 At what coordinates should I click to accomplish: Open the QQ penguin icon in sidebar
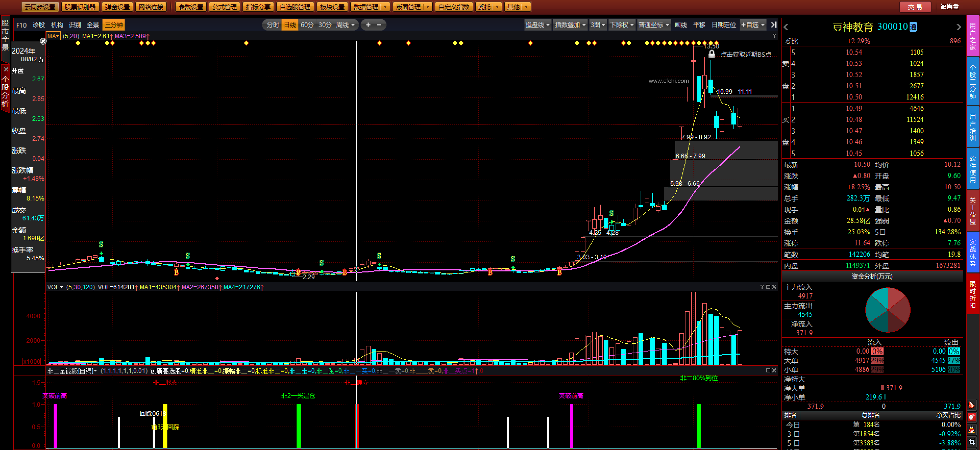972,430
